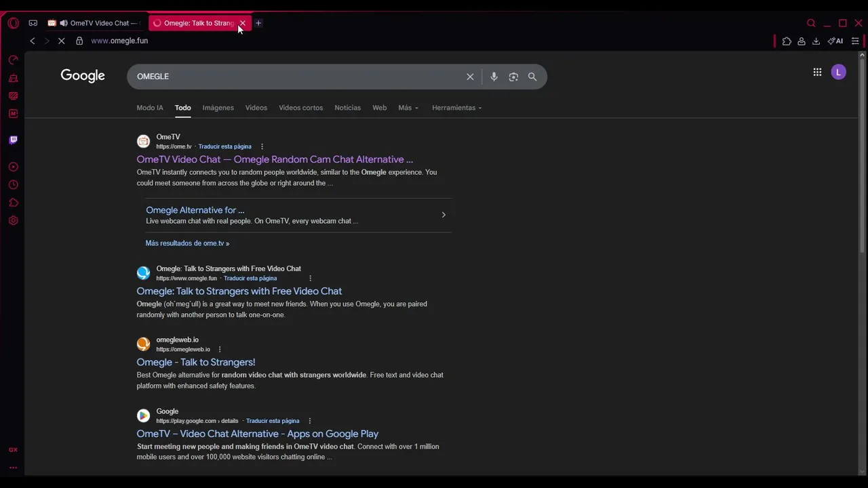Screen dimensions: 868x488
Task: Show the Downloads panel
Action: coord(816,41)
